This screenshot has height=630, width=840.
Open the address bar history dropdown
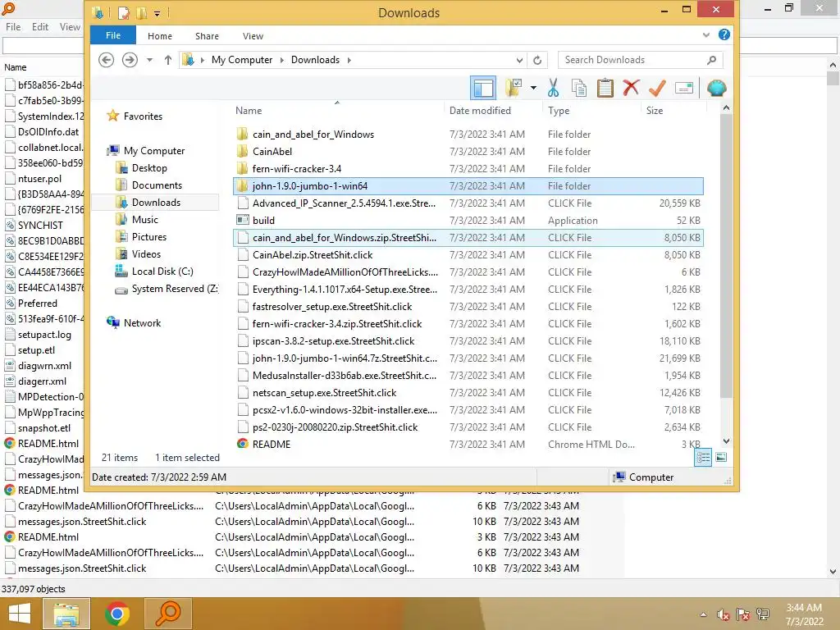click(x=519, y=60)
